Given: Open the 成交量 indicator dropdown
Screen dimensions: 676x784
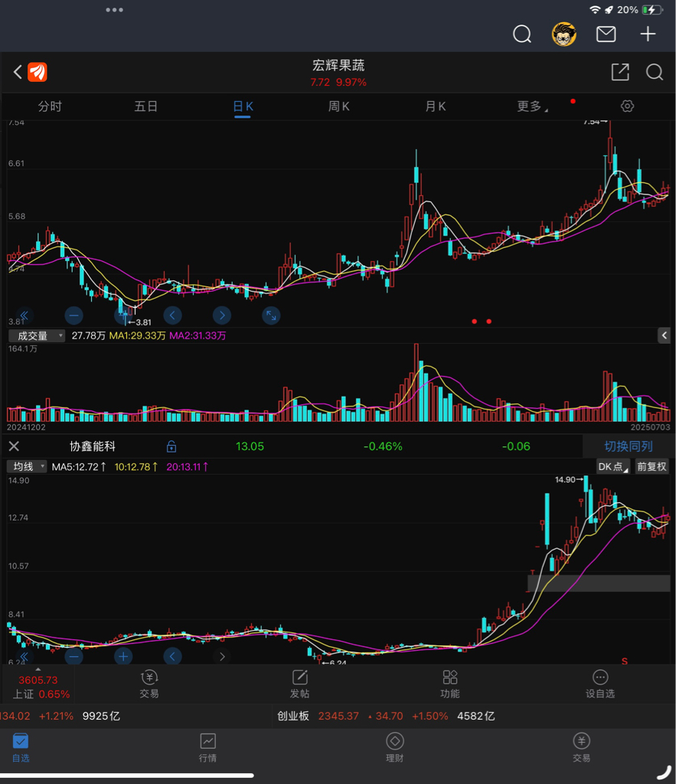Looking at the screenshot, I should click(x=37, y=335).
